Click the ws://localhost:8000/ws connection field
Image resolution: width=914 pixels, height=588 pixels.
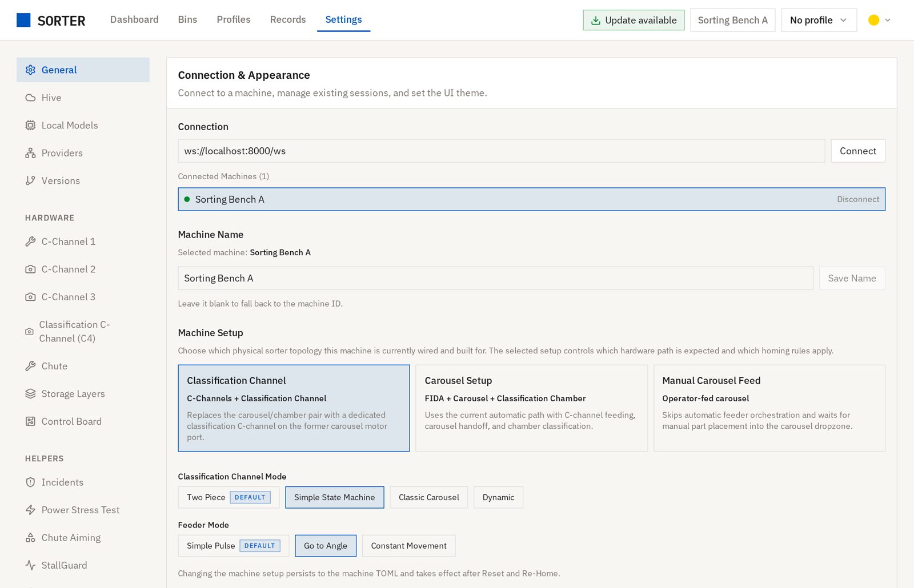point(502,151)
